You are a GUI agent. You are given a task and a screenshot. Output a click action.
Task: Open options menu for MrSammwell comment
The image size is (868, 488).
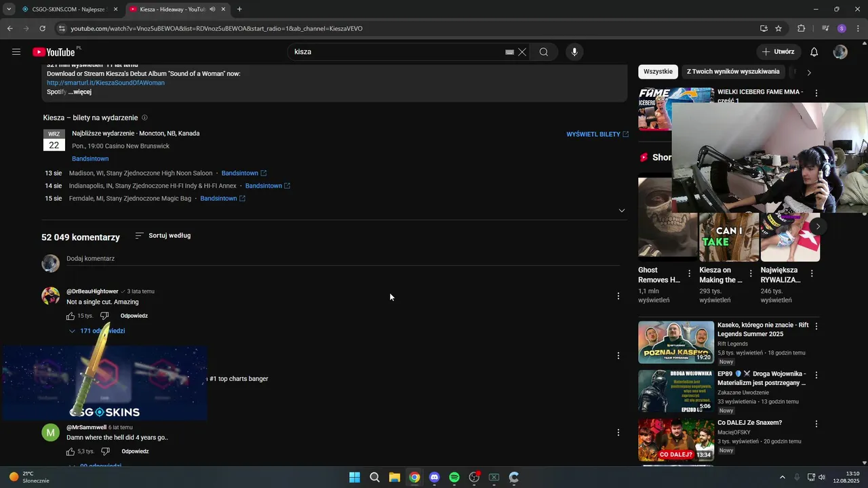(x=618, y=432)
